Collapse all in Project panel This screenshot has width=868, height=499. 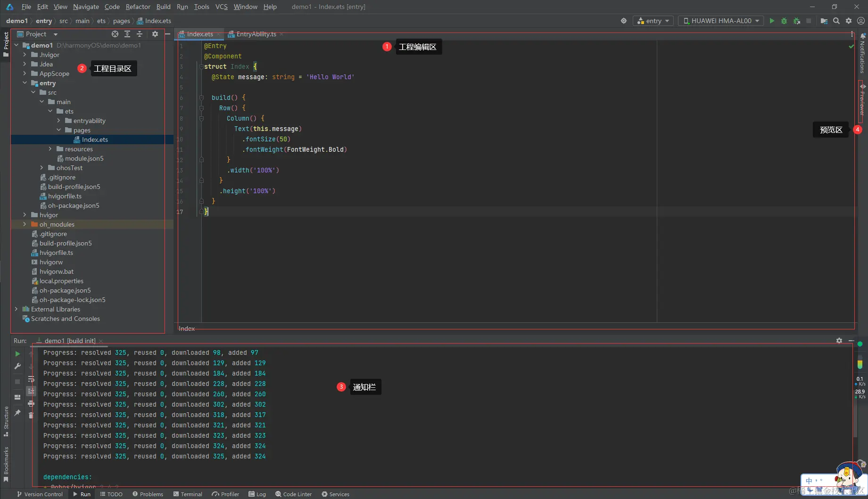pos(140,34)
